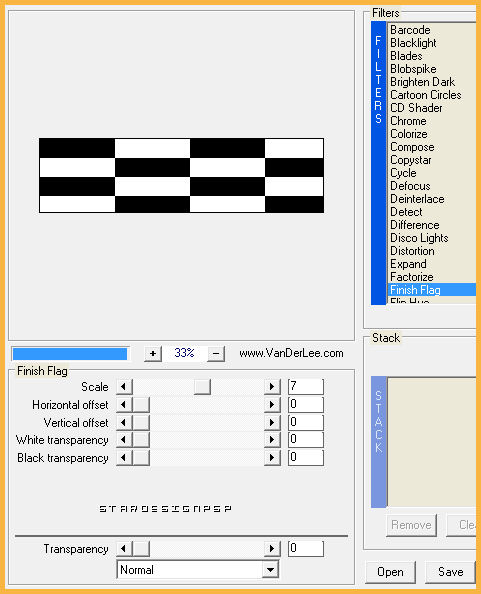The width and height of the screenshot is (481, 594).
Task: Decrease Vertical offset with left arrow
Action: pos(124,422)
